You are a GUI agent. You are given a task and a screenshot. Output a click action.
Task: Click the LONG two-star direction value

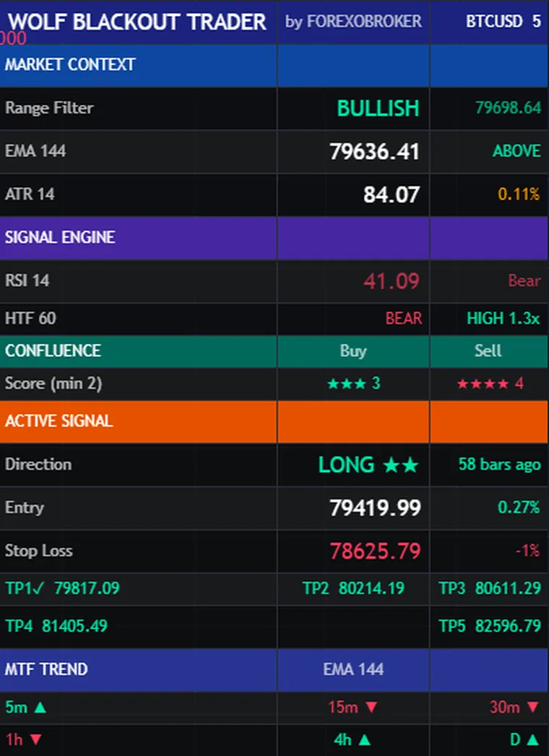tap(368, 465)
